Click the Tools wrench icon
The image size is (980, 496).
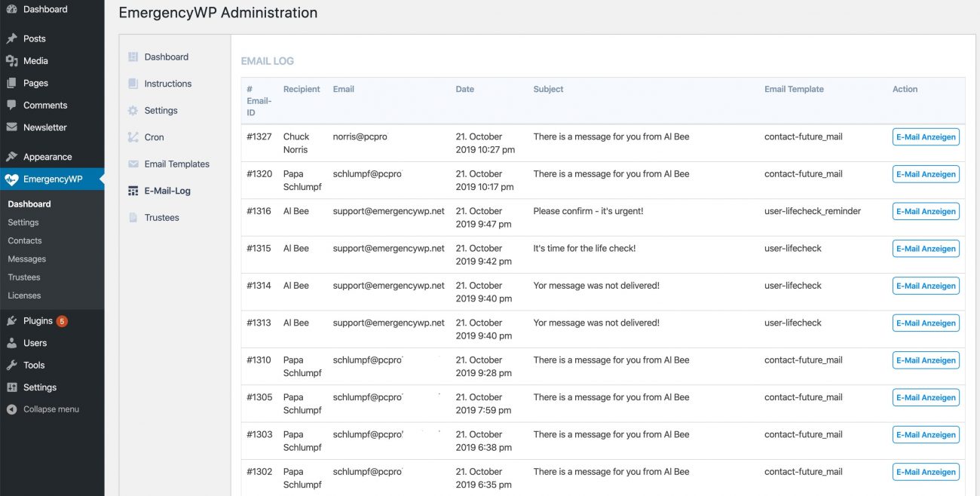click(11, 365)
